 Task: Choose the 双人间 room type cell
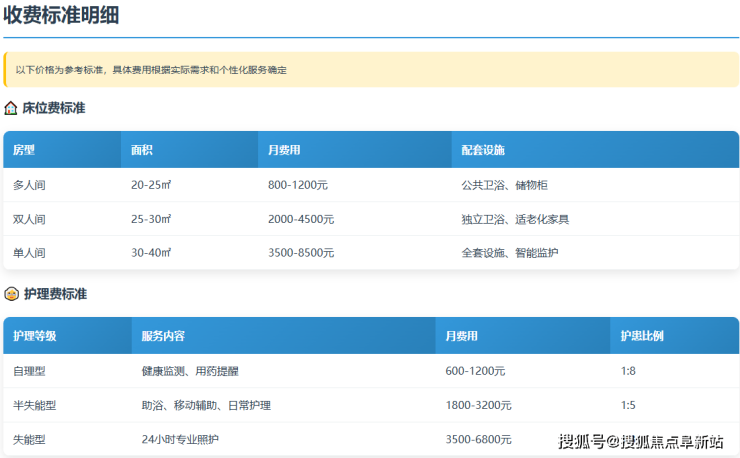tap(29, 219)
